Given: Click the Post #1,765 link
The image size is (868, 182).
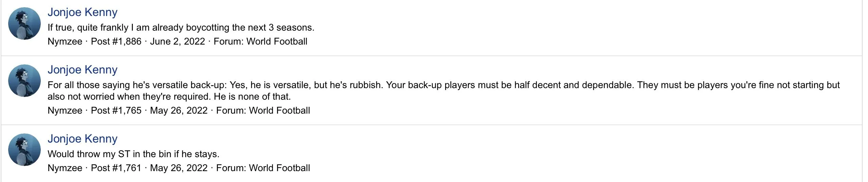Looking at the screenshot, I should 116,111.
